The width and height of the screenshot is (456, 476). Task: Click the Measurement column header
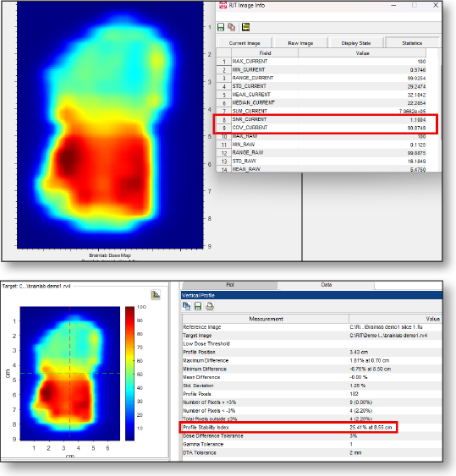(266, 319)
